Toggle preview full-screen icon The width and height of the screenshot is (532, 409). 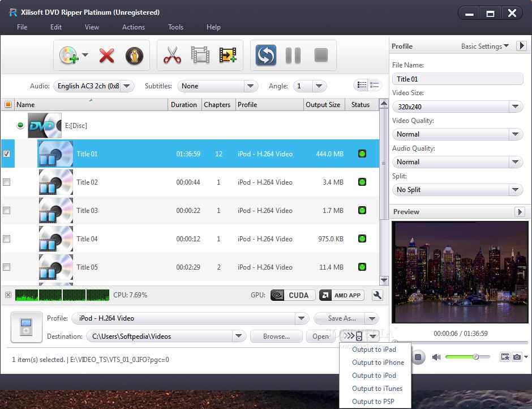click(505, 357)
